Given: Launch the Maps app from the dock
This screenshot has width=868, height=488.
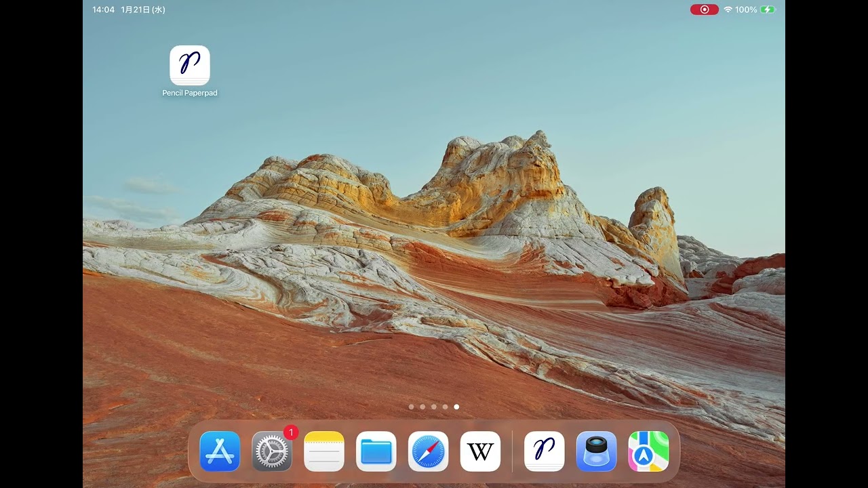Looking at the screenshot, I should pyautogui.click(x=649, y=451).
